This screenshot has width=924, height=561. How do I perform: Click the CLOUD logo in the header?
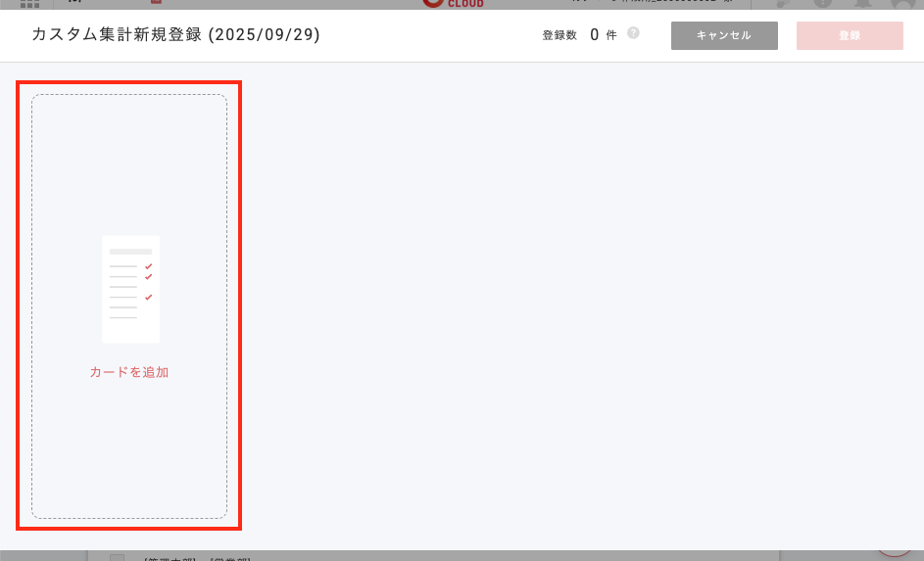point(454,4)
